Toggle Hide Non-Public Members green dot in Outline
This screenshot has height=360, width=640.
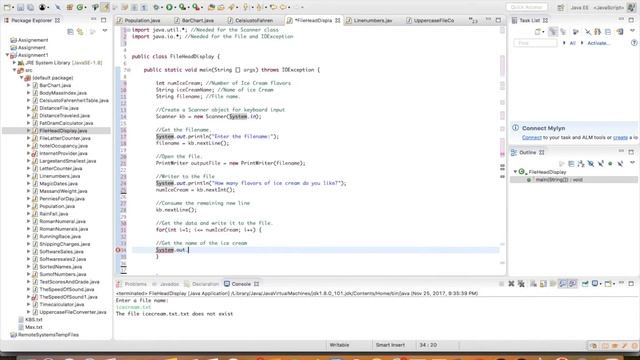coord(610,164)
